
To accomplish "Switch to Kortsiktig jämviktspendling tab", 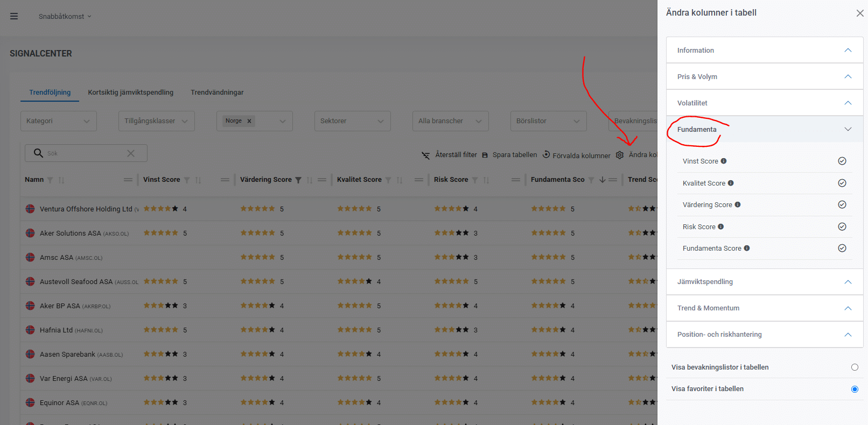I will 130,93.
